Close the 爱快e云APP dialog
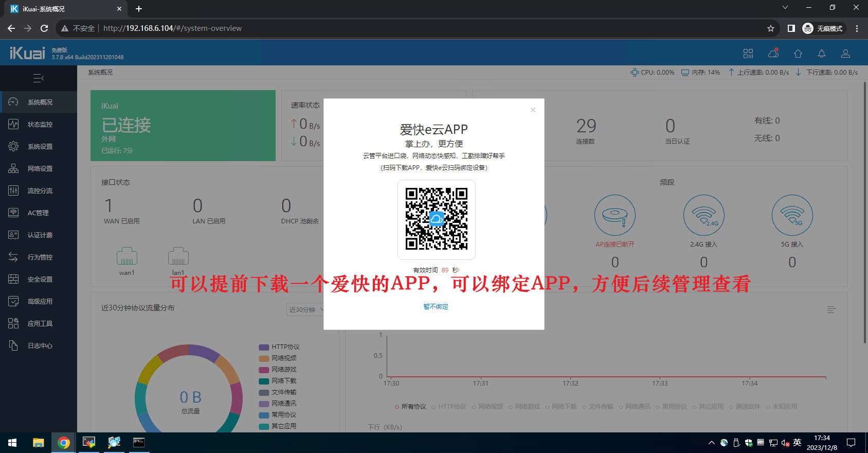The height and width of the screenshot is (453, 868). coord(533,110)
